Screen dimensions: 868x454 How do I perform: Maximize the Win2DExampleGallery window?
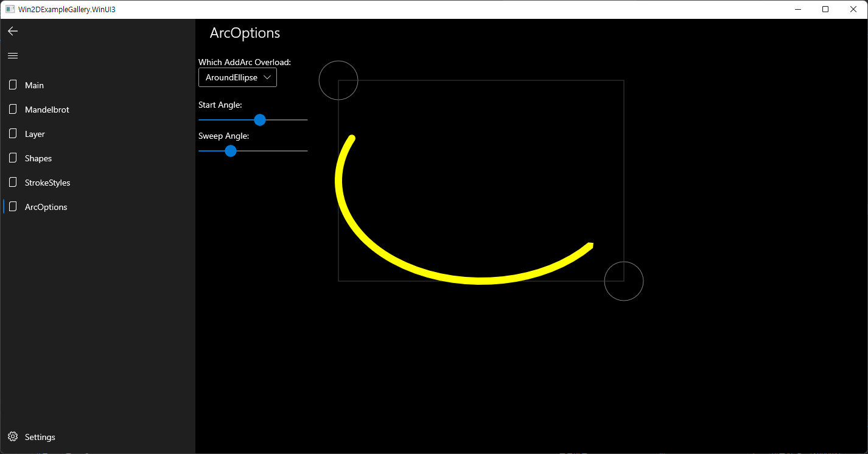click(x=825, y=9)
